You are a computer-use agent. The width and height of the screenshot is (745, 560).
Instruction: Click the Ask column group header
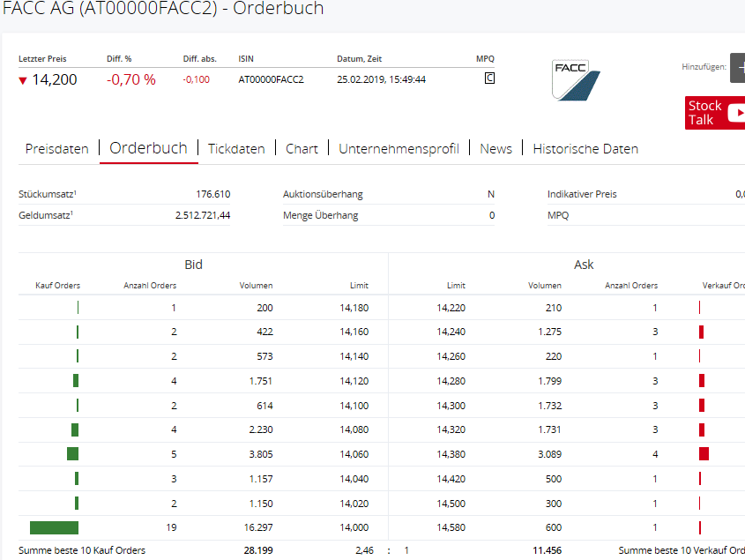click(584, 265)
